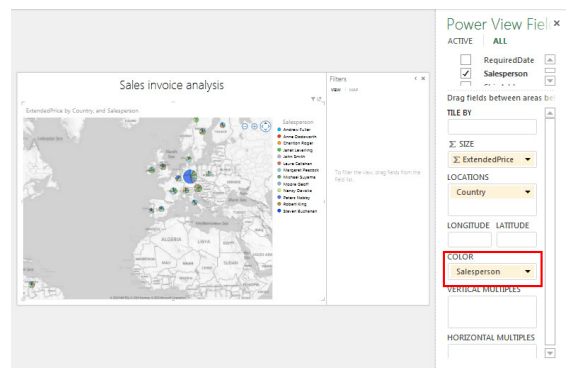Screen dimensions: 576x386
Task: Zoom out the map with minus icon
Action: point(245,126)
